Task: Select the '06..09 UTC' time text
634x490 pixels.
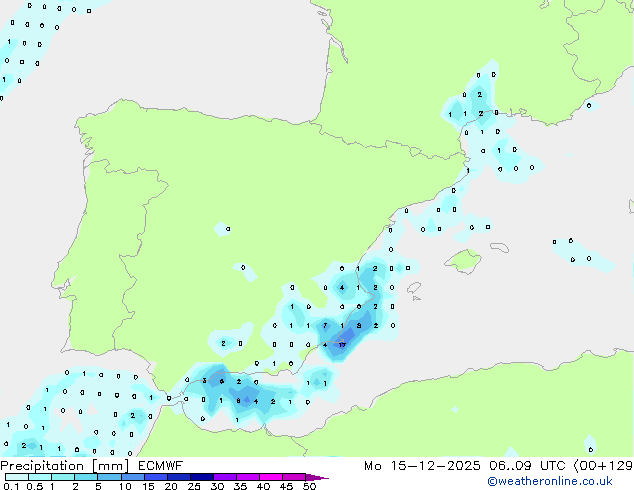Action: click(530, 466)
